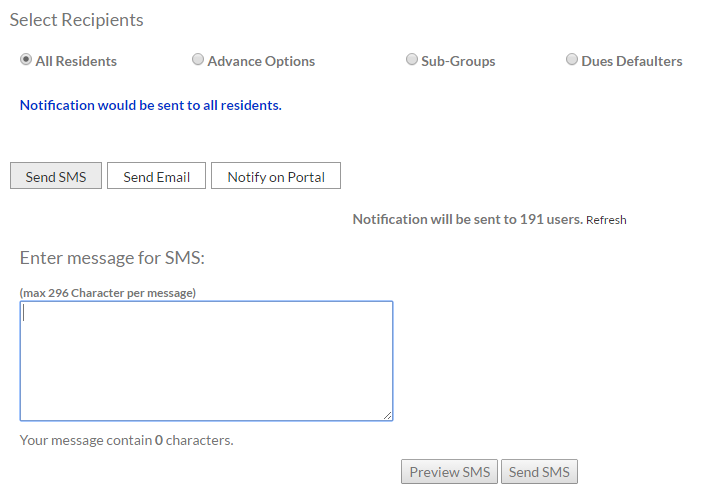The height and width of the screenshot is (493, 716).
Task: Click the Preview SMS button
Action: pos(449,472)
